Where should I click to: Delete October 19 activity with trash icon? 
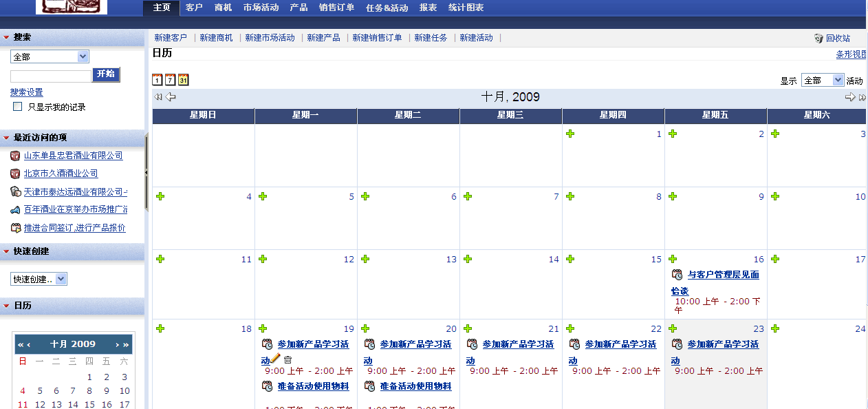pos(288,359)
